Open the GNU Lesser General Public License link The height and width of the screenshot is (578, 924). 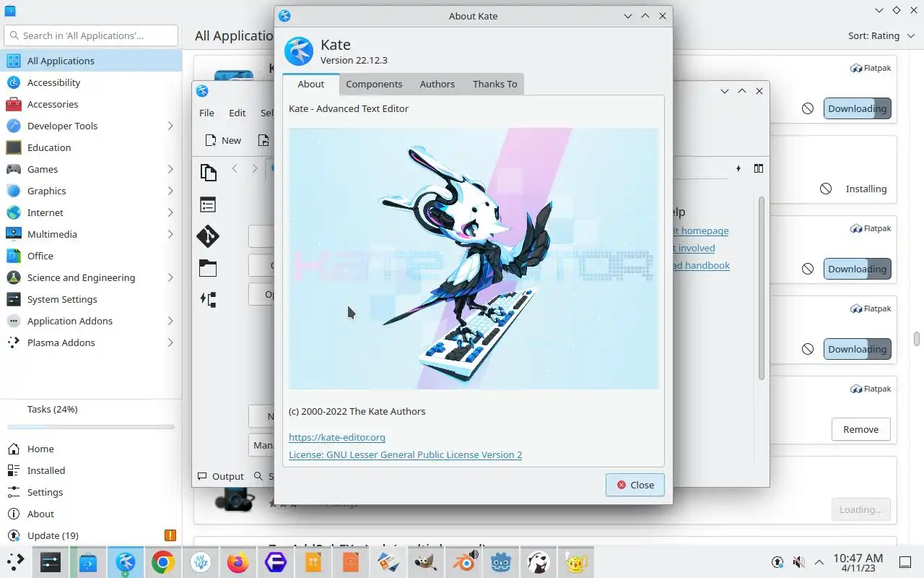(x=405, y=454)
